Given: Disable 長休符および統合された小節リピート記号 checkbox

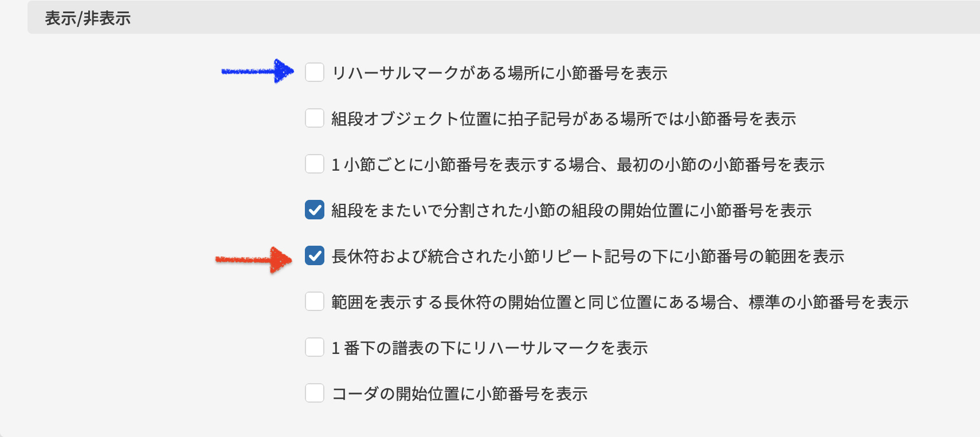Looking at the screenshot, I should (315, 256).
